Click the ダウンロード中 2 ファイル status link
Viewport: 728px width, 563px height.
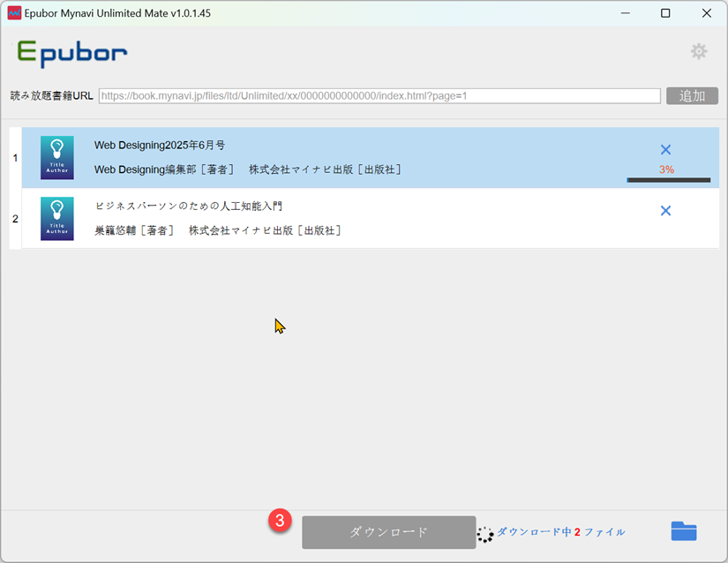coord(561,532)
